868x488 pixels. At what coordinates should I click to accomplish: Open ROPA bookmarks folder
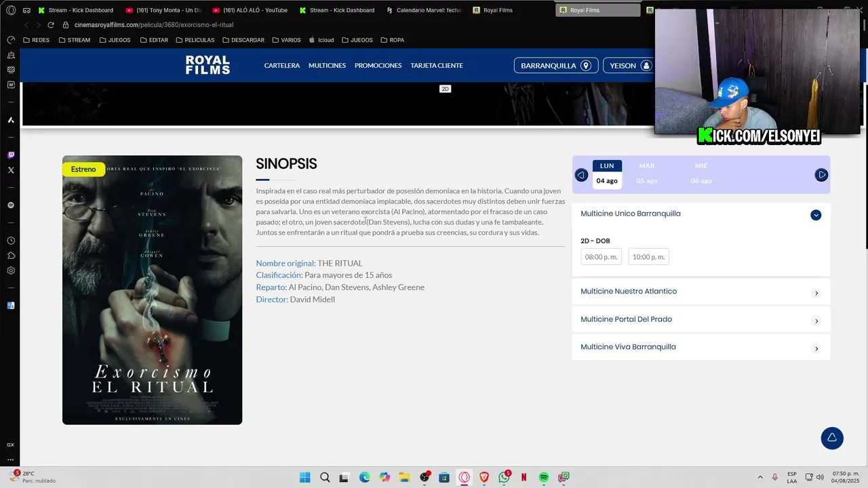393,40
